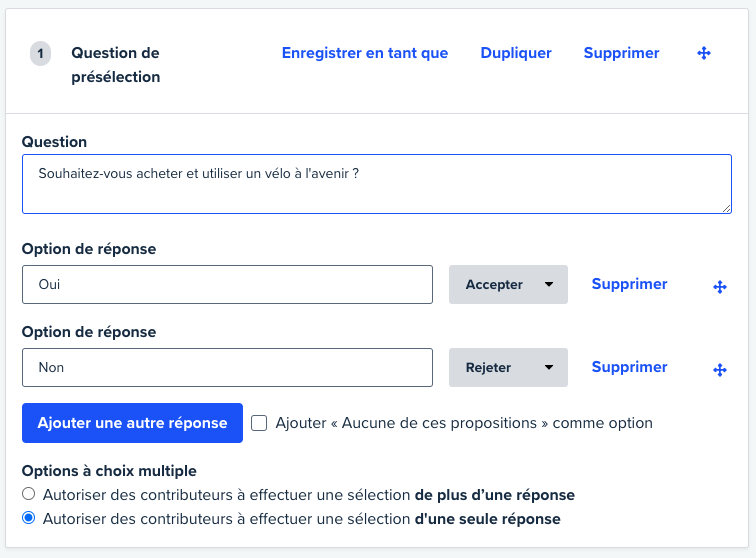The height and width of the screenshot is (558, 756).
Task: Click the move handle icon for the question block
Action: 704,53
